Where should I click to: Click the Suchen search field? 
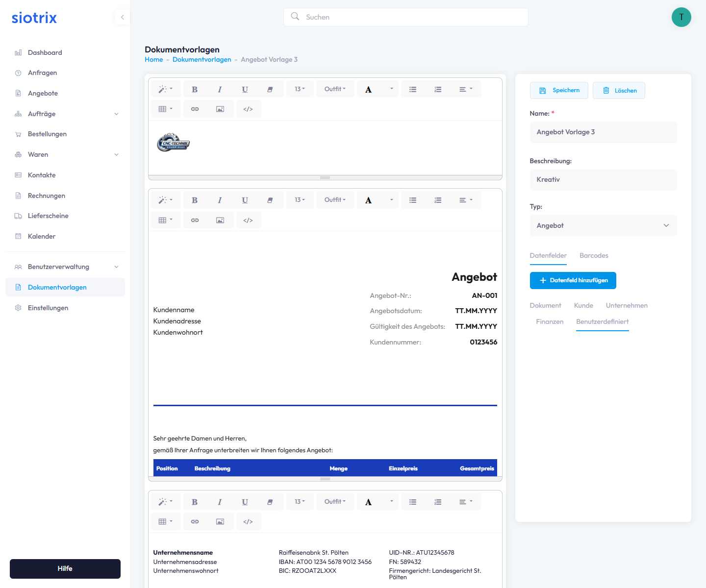click(x=406, y=17)
